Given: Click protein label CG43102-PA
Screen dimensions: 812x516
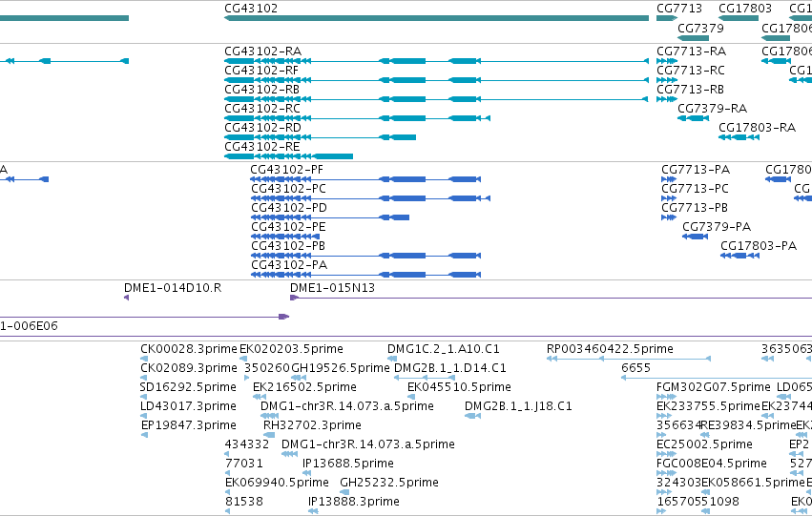Looking at the screenshot, I should coord(289,265).
